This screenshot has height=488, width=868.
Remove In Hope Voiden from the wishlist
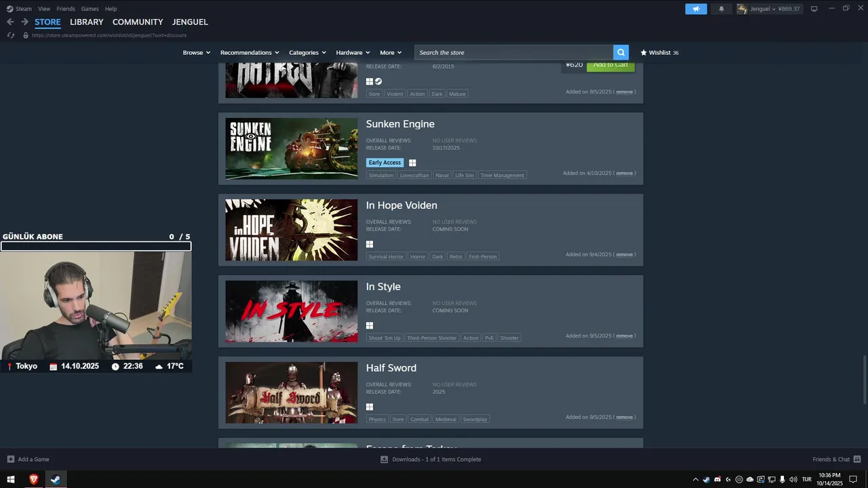(624, 255)
